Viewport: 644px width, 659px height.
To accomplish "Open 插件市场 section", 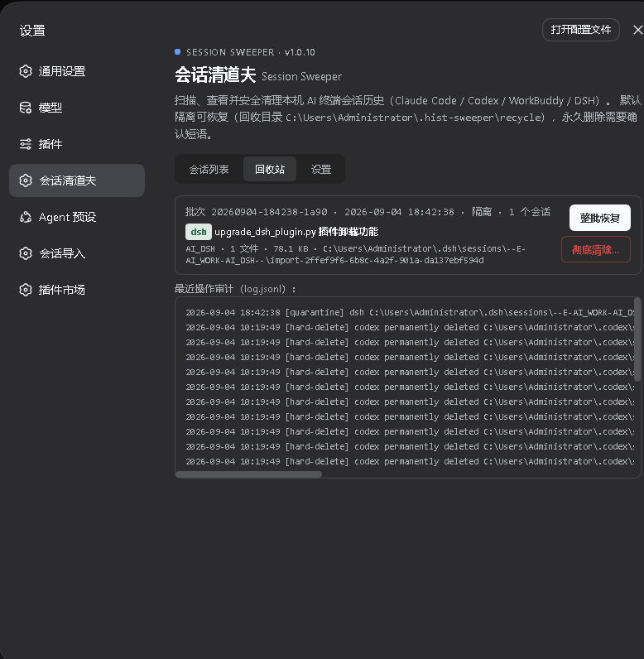I will pyautogui.click(x=77, y=290).
